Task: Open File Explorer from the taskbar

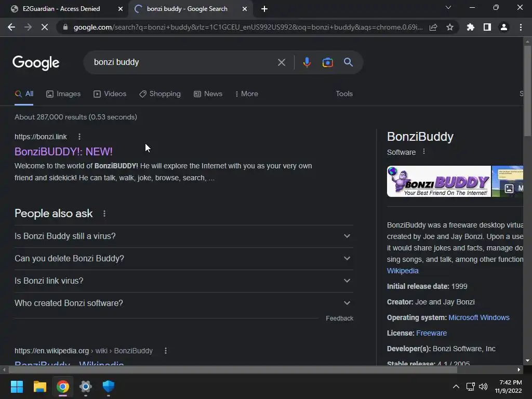Action: pyautogui.click(x=39, y=387)
